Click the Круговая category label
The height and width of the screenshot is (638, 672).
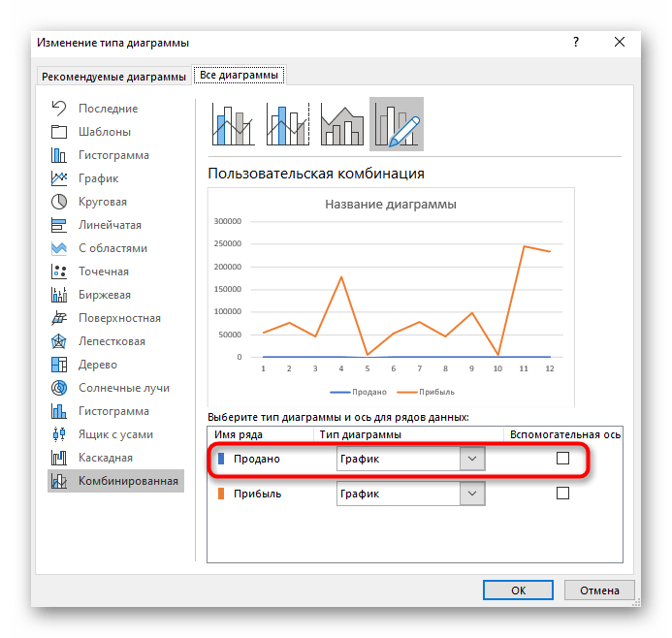pos(103,202)
